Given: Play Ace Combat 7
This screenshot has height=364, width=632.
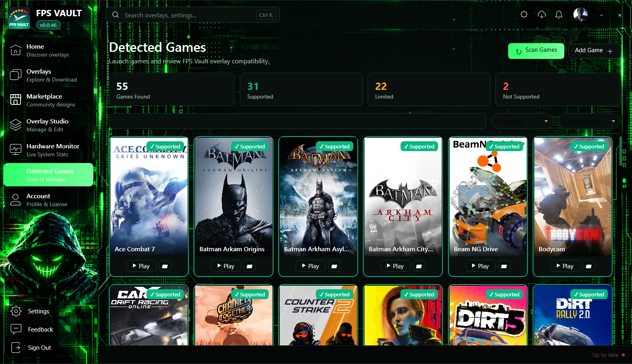Looking at the screenshot, I should (141, 266).
